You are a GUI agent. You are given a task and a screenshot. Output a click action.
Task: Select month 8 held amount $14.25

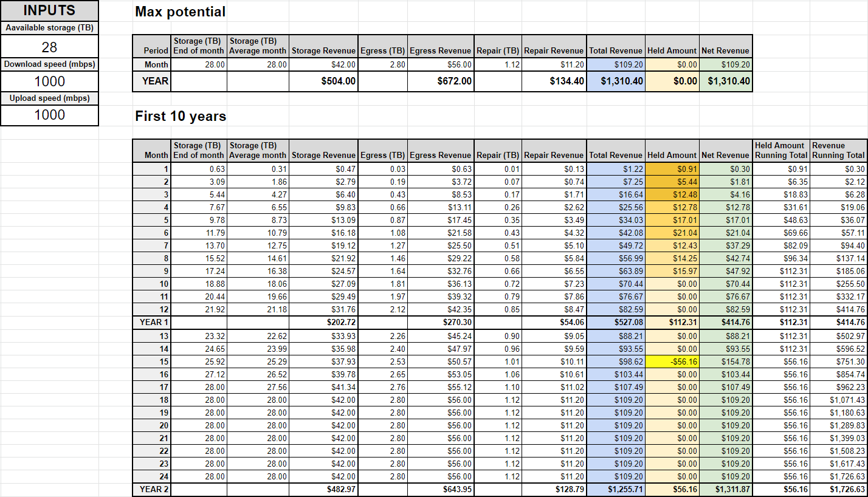672,258
